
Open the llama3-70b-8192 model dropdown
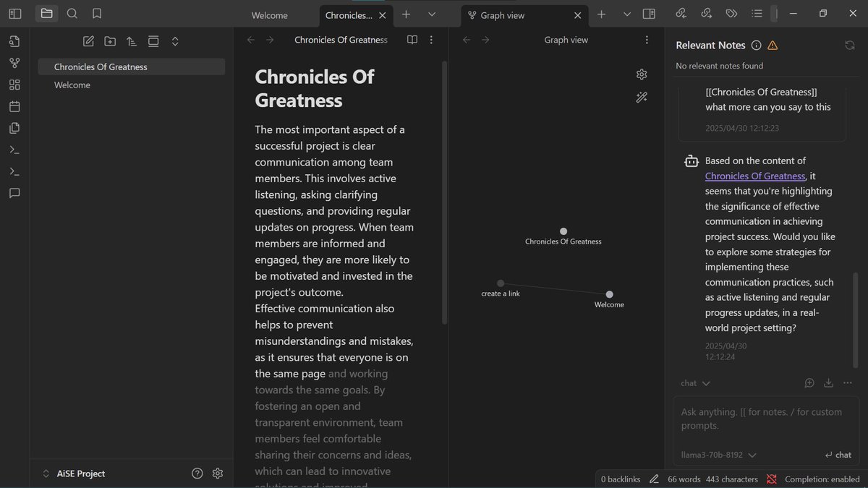pos(719,455)
